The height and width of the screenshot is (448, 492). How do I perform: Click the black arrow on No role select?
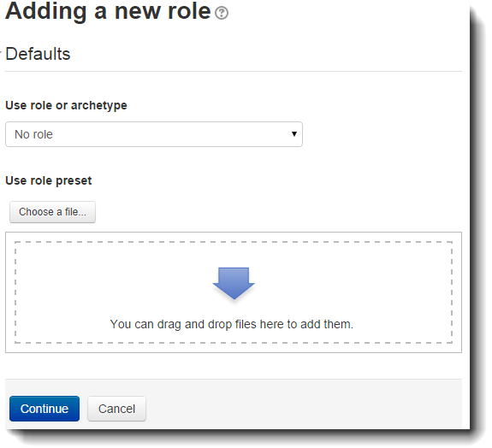pyautogui.click(x=294, y=134)
